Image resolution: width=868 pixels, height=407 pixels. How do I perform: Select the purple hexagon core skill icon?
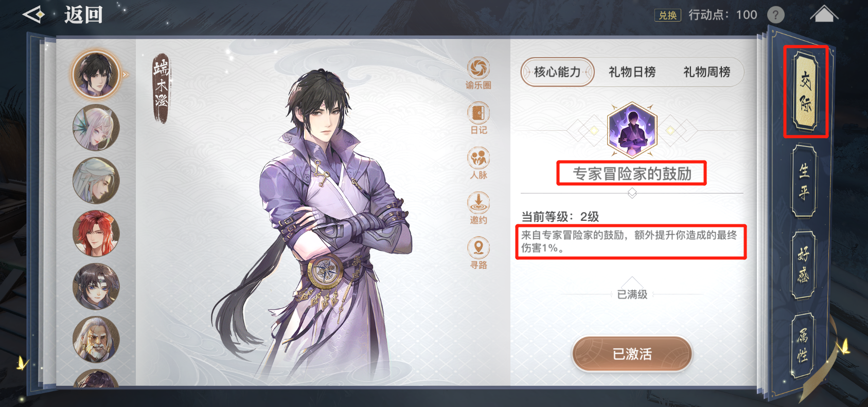click(x=632, y=129)
